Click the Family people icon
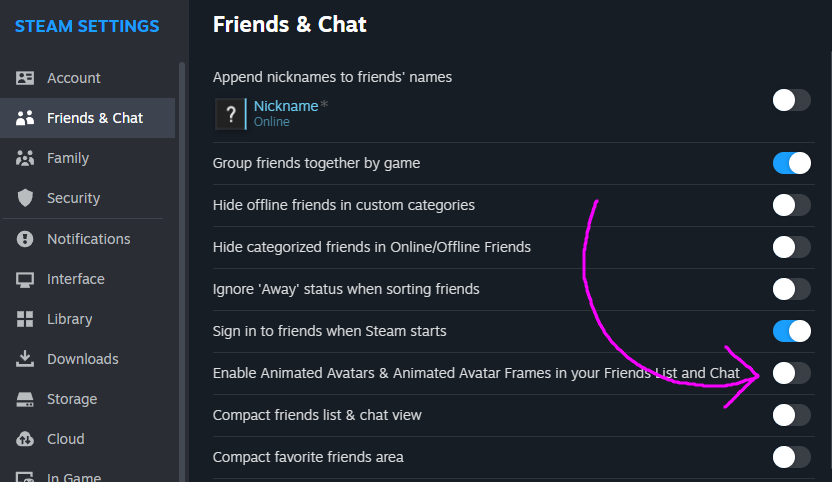Image resolution: width=832 pixels, height=482 pixels. coord(26,158)
